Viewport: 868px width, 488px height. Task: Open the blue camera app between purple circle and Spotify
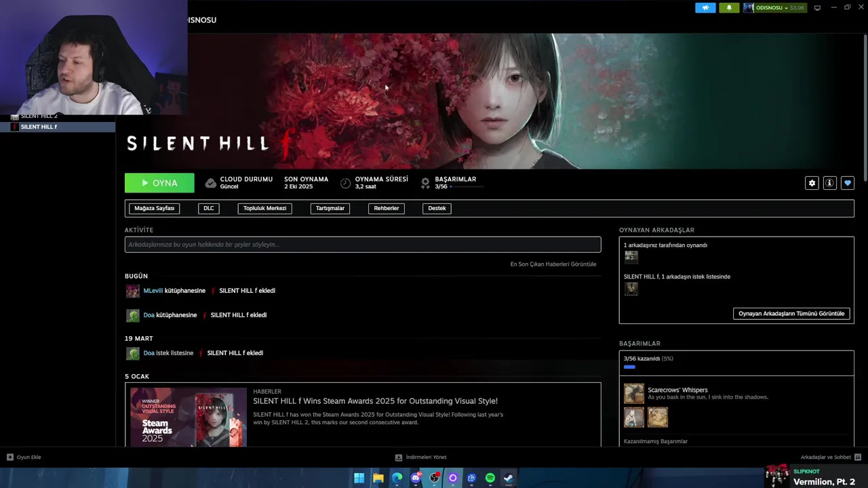click(x=471, y=478)
